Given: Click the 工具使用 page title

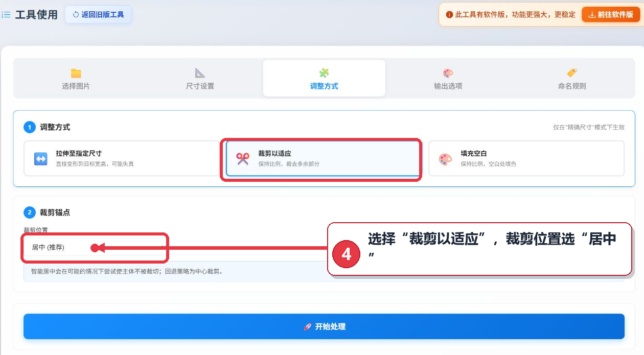Looking at the screenshot, I should 36,15.
